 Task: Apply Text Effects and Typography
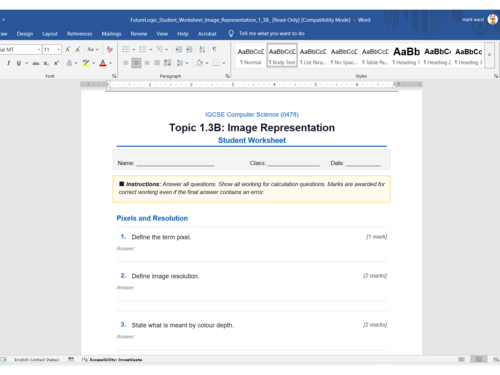[x=69, y=63]
